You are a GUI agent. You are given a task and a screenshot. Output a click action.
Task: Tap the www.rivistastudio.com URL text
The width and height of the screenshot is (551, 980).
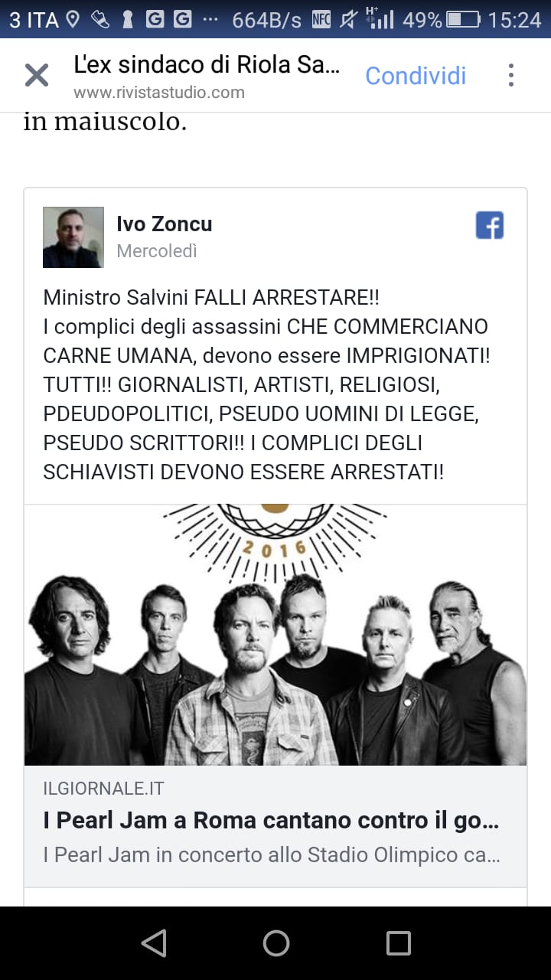(x=159, y=93)
